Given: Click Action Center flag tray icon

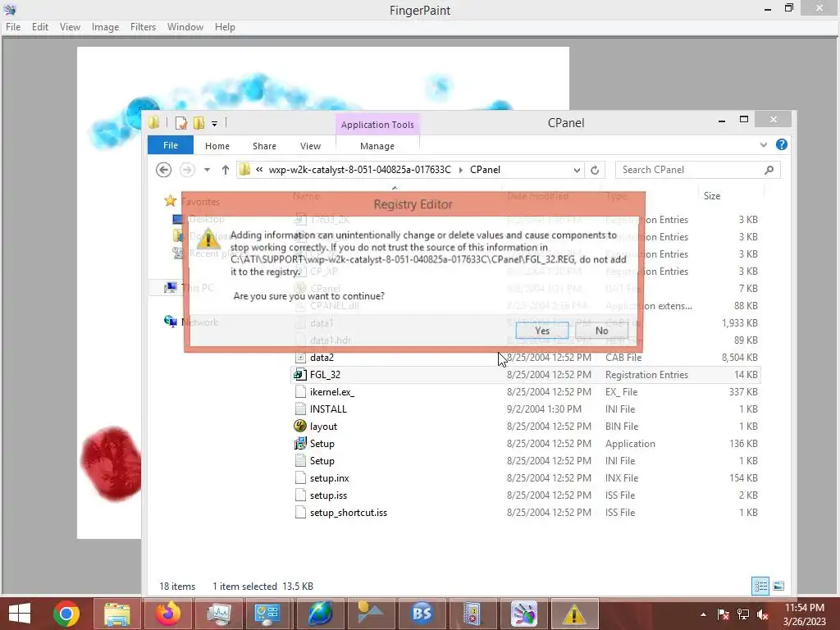Looking at the screenshot, I should (724, 614).
